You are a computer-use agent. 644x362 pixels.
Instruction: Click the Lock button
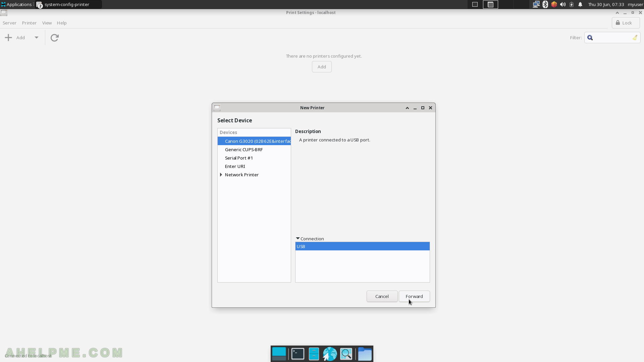pyautogui.click(x=626, y=23)
